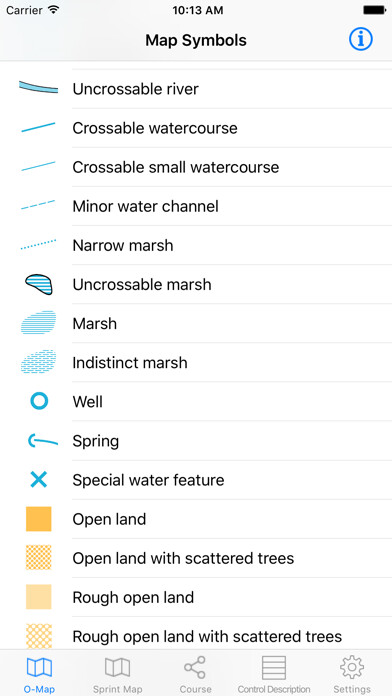Tap the Spring symbol icon
This screenshot has width=392, height=696.
coord(42,441)
